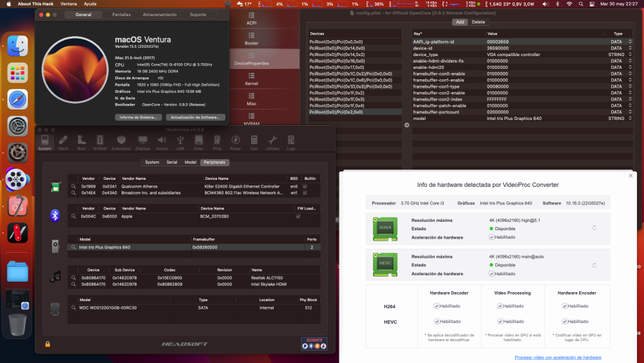Open type stepper for framebuffer-con1-type row

[x=630, y=86]
